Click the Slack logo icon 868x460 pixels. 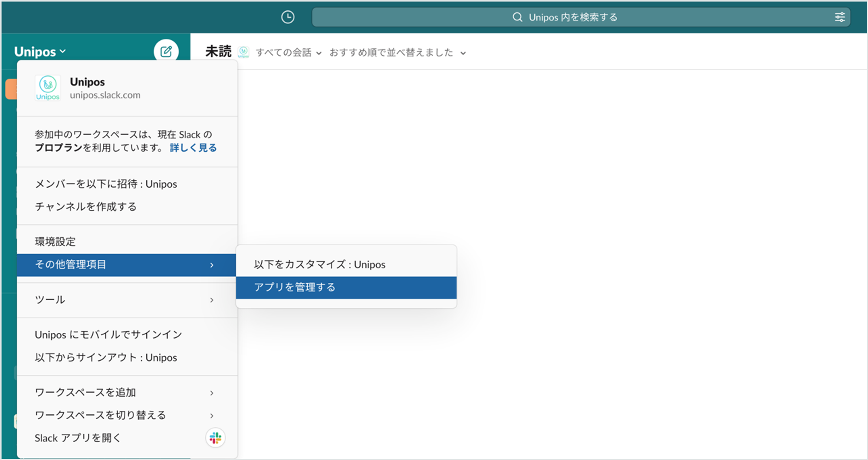(215, 438)
